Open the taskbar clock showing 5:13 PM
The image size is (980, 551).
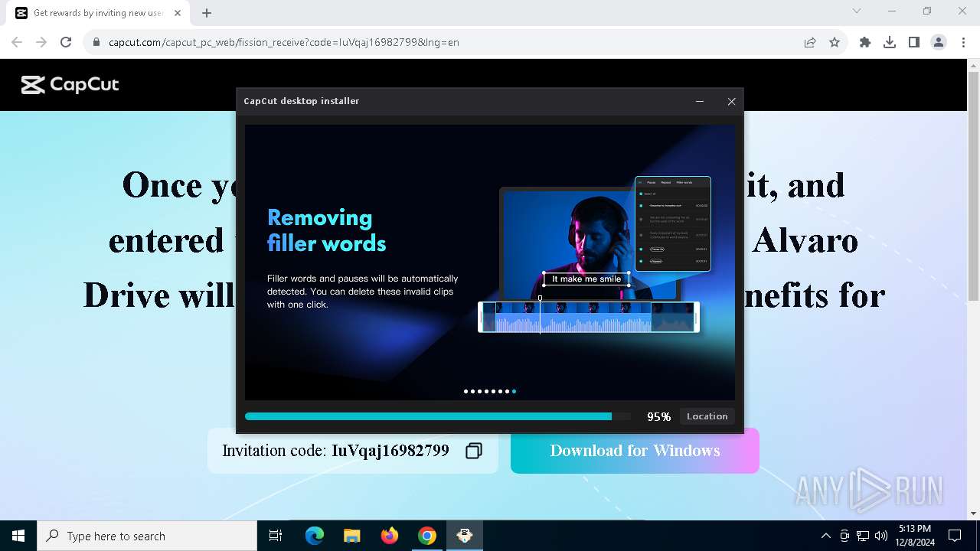[x=915, y=536]
